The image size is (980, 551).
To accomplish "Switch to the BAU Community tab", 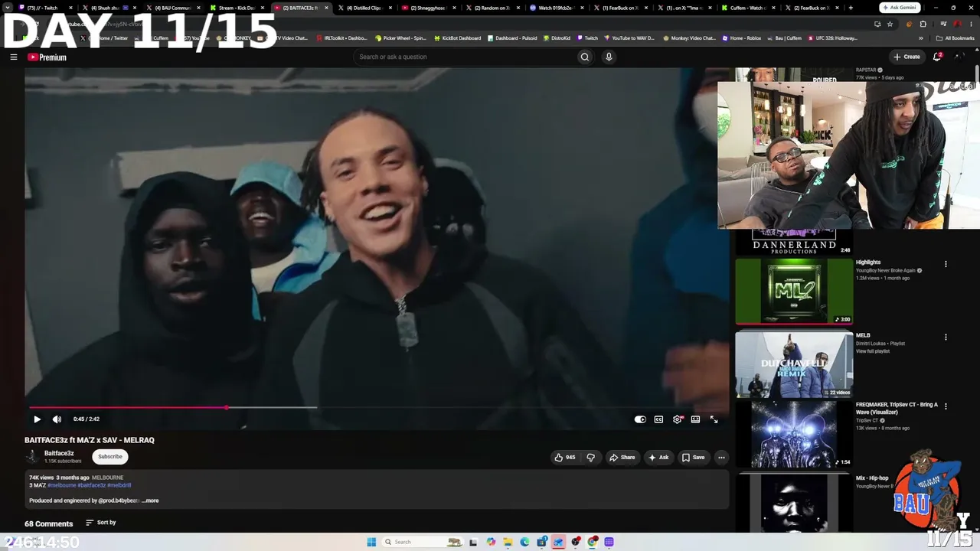I will 173,8.
